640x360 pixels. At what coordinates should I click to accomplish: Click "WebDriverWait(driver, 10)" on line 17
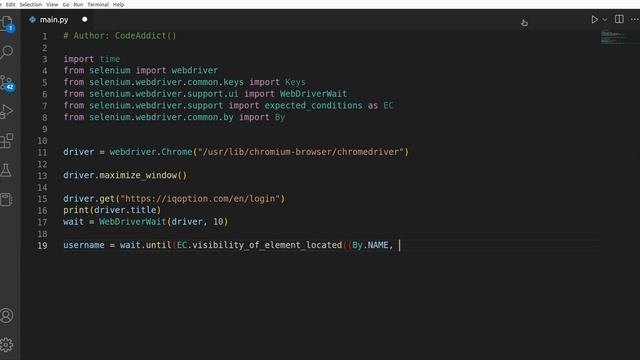(164, 222)
